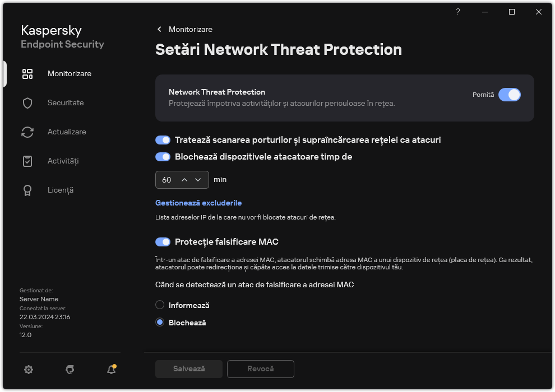Open the Actualizare update icon

click(x=27, y=132)
